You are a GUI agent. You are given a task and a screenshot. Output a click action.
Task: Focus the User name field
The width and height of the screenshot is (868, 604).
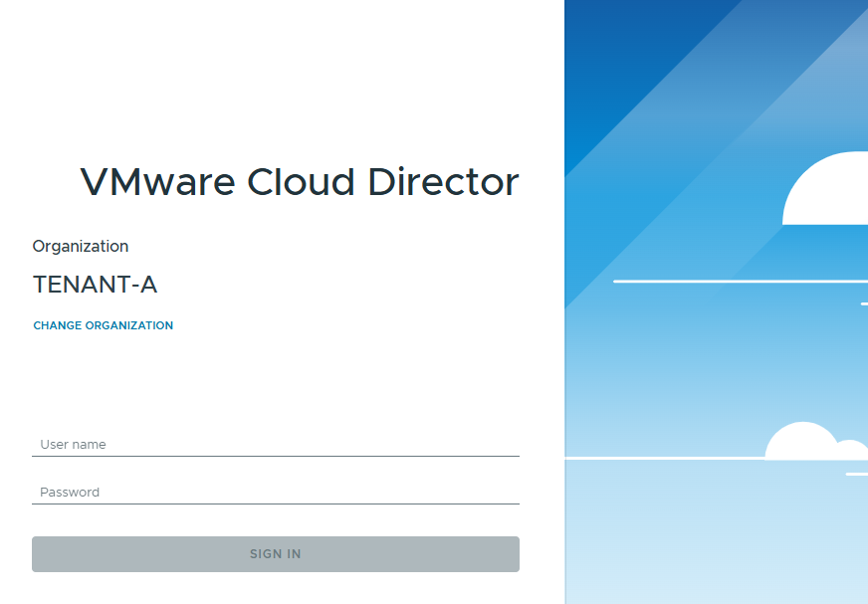276,445
